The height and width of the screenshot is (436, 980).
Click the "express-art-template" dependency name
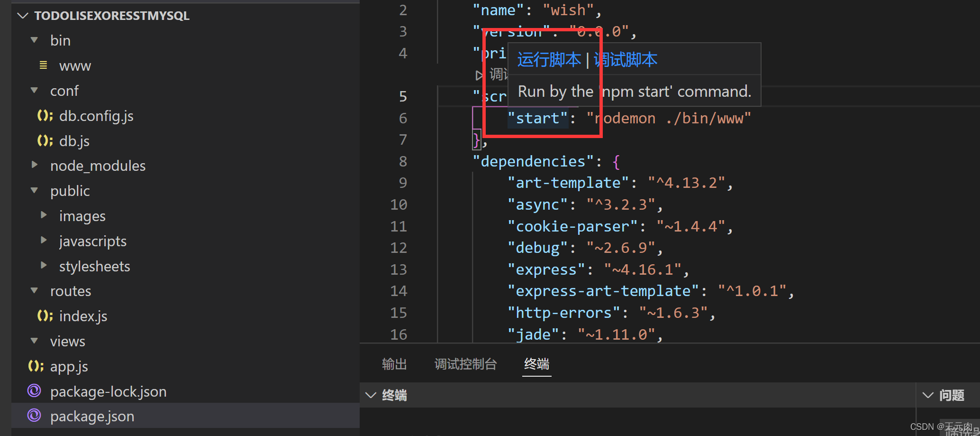[x=603, y=291]
